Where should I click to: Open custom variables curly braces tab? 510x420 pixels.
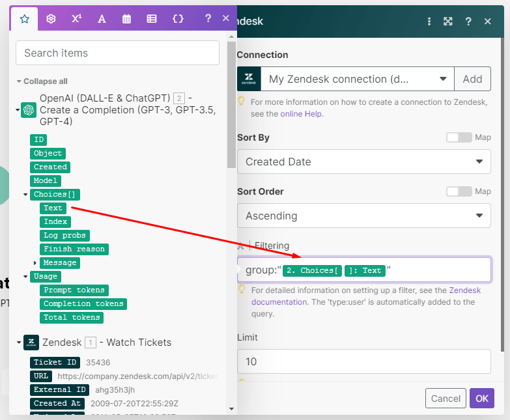pos(178,19)
